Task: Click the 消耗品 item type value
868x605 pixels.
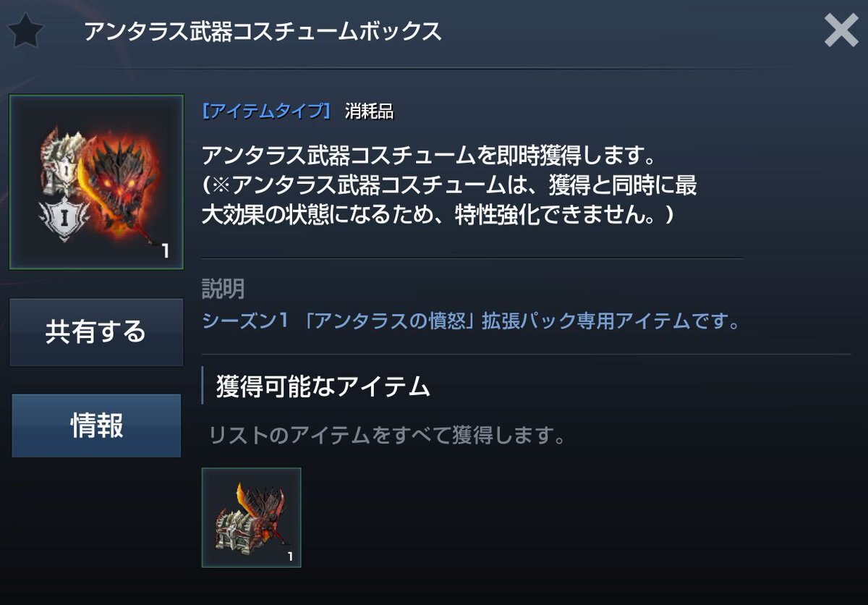Action: pos(368,111)
